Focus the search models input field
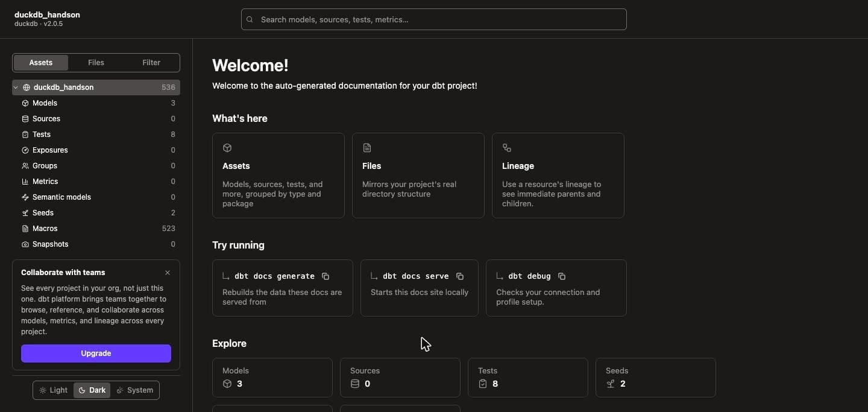The width and height of the screenshot is (868, 412). click(434, 19)
